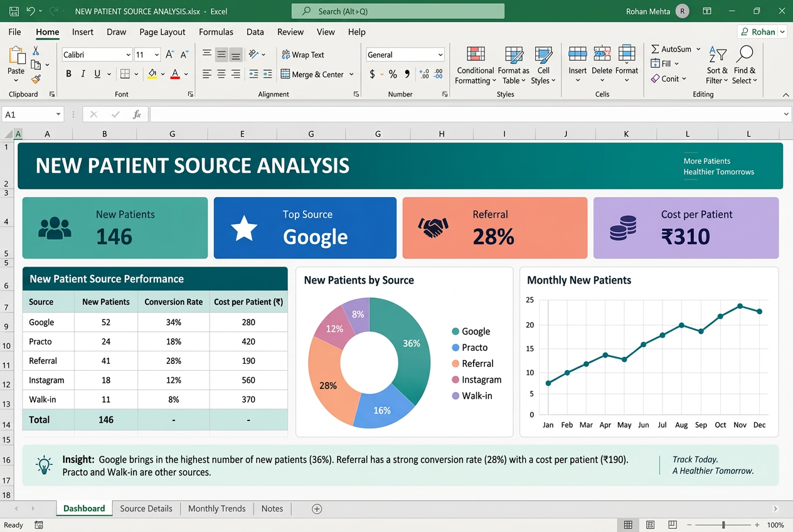Apply Percent Style format
The width and height of the screenshot is (793, 532).
pos(393,74)
